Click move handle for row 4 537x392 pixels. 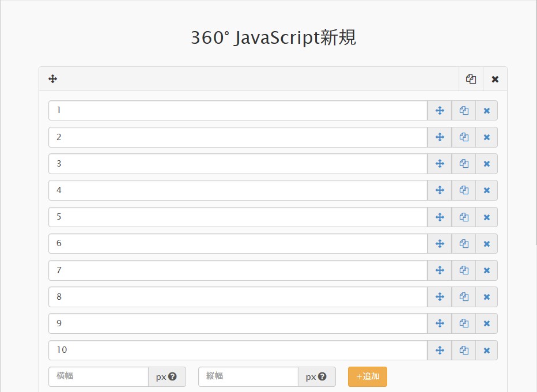pos(440,190)
